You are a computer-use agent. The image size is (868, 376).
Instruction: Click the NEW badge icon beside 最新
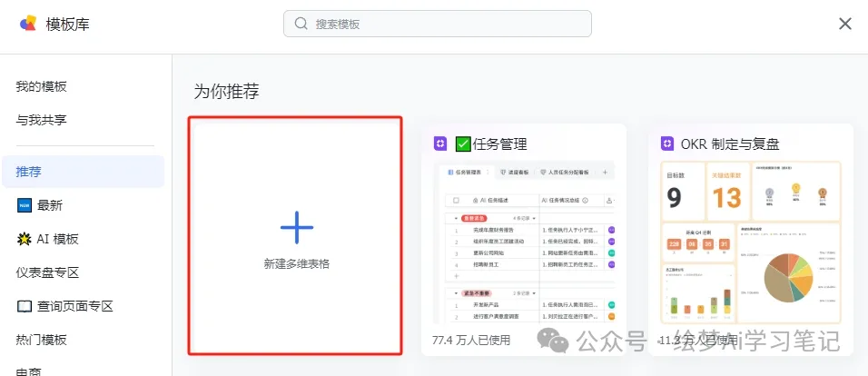[25, 205]
